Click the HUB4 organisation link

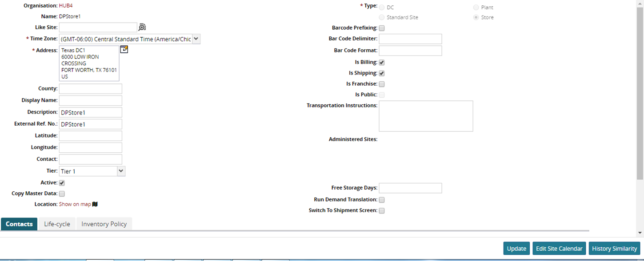point(66,6)
